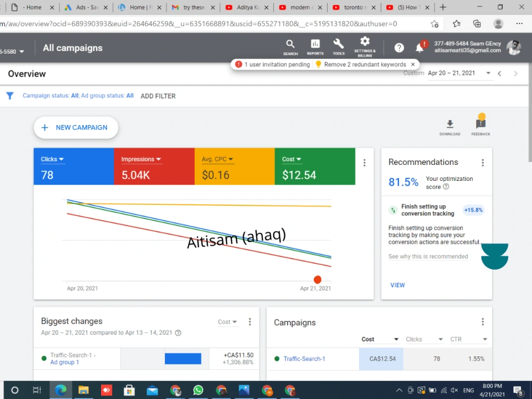
Task: Click ADD FILTER
Action: click(158, 96)
